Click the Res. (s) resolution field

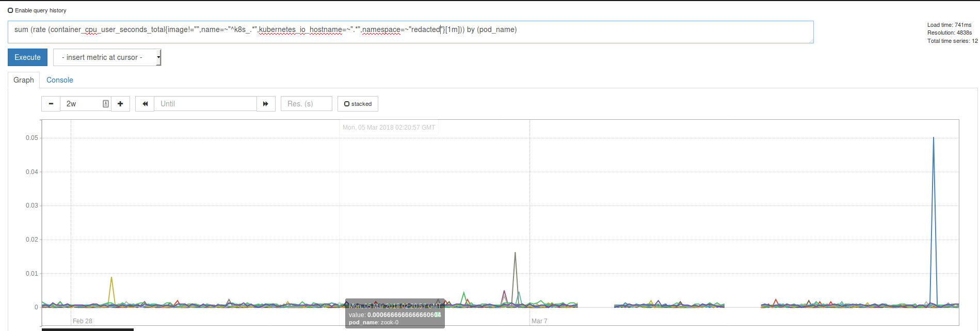pos(307,104)
